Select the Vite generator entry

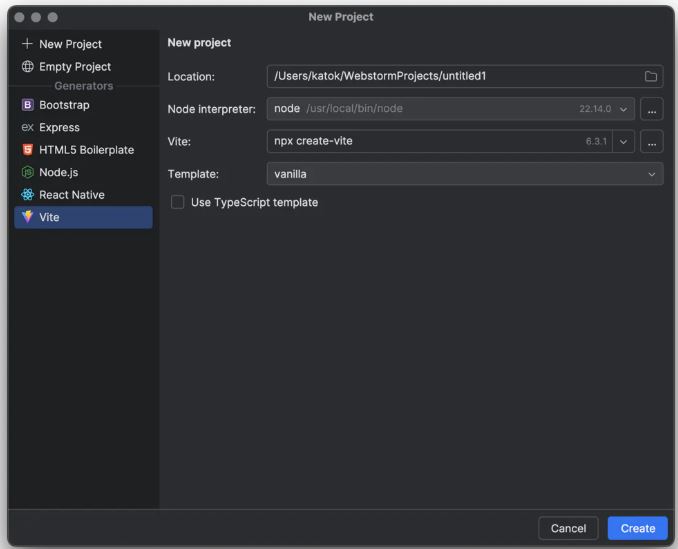click(83, 217)
